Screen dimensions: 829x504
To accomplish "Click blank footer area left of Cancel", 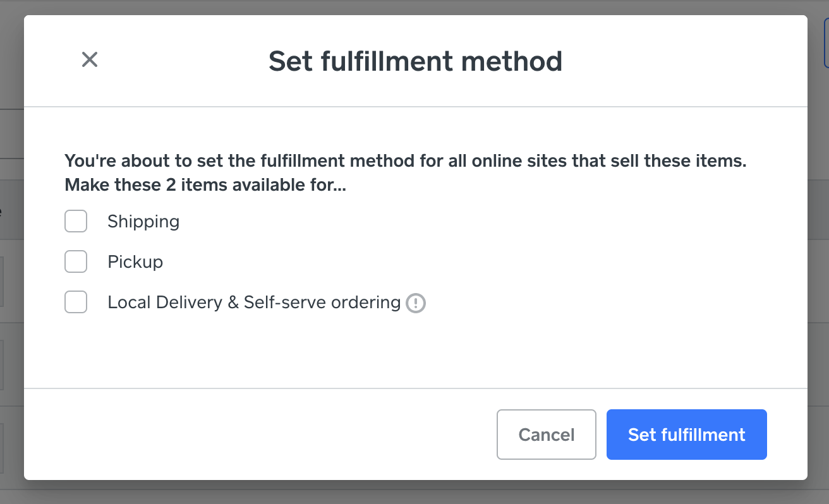I will click(253, 435).
